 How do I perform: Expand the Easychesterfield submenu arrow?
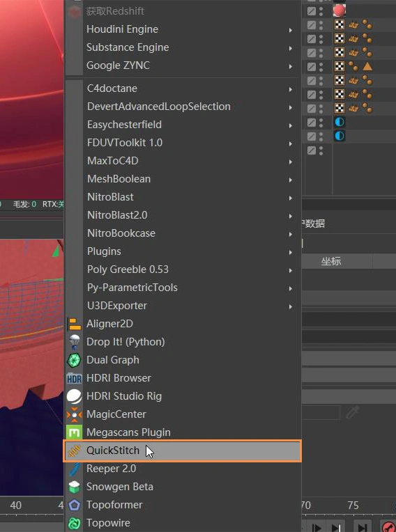tap(291, 126)
